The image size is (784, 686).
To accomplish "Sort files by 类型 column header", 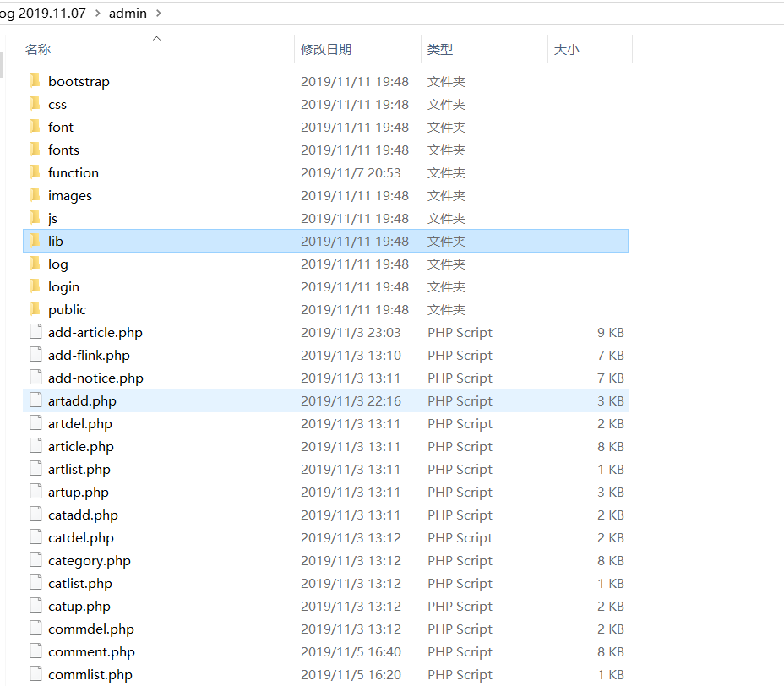I will coord(440,50).
